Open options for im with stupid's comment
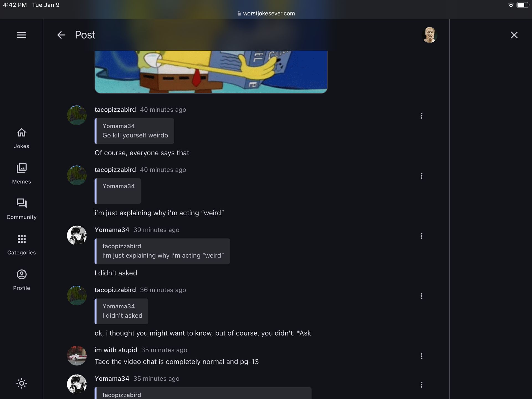 pos(421,356)
